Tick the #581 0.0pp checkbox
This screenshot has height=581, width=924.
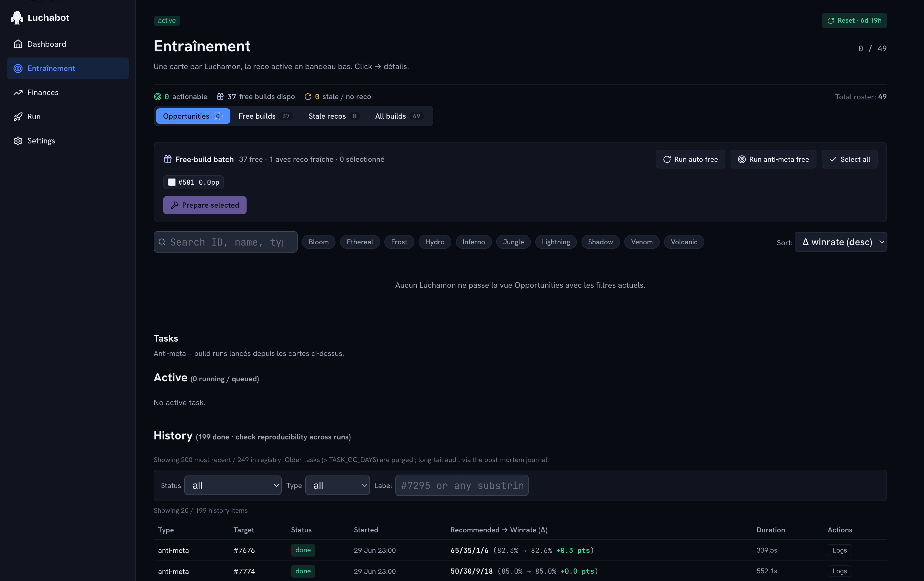pos(171,182)
